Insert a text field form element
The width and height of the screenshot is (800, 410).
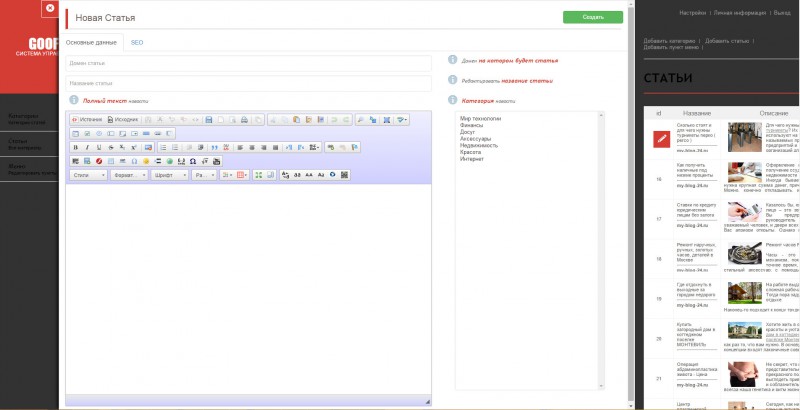[x=111, y=134]
